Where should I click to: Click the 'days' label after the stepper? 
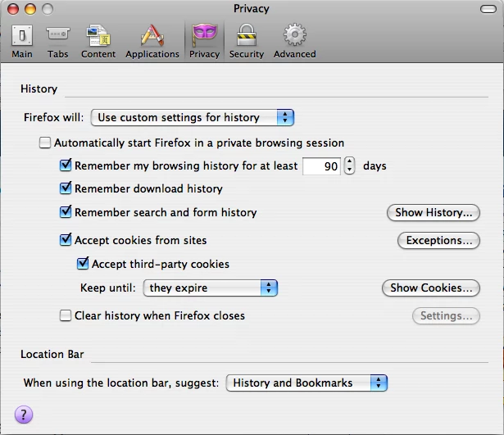(x=375, y=165)
